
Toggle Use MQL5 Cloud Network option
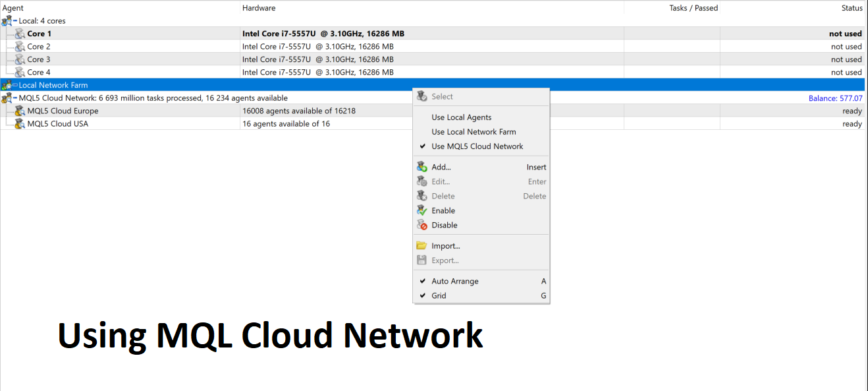pos(481,146)
